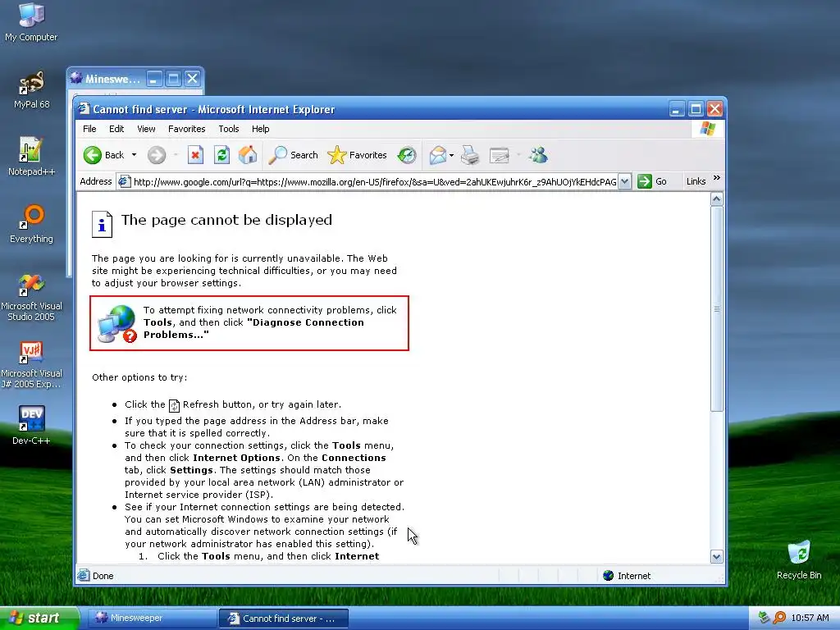The height and width of the screenshot is (630, 840).
Task: Click the Mail envelope icon
Action: coord(438,155)
